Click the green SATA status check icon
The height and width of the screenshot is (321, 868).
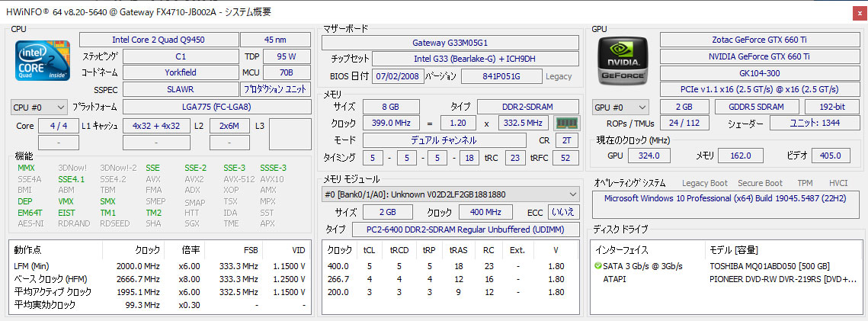[598, 265]
